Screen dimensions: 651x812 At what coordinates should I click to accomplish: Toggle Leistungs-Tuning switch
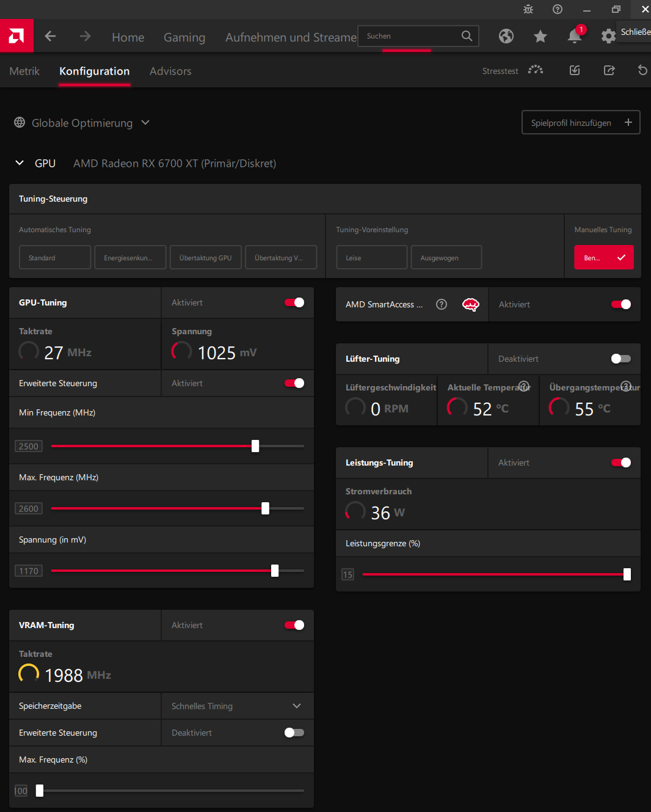(621, 463)
